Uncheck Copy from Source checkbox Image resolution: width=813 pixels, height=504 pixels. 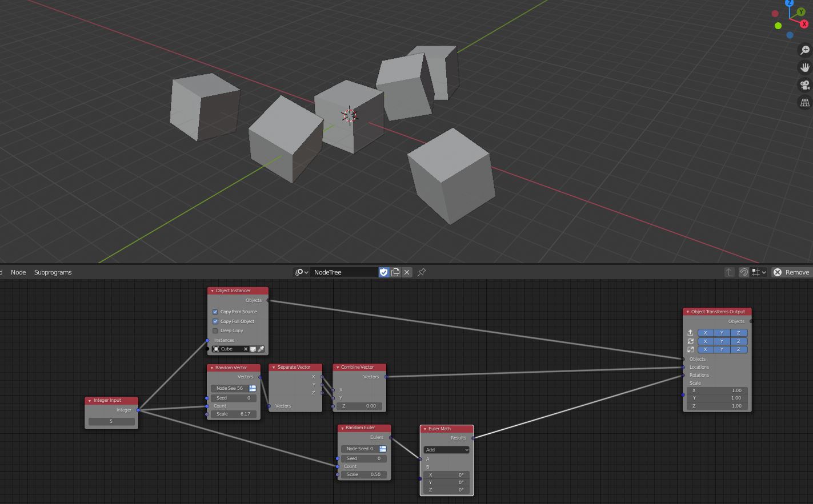click(x=215, y=312)
